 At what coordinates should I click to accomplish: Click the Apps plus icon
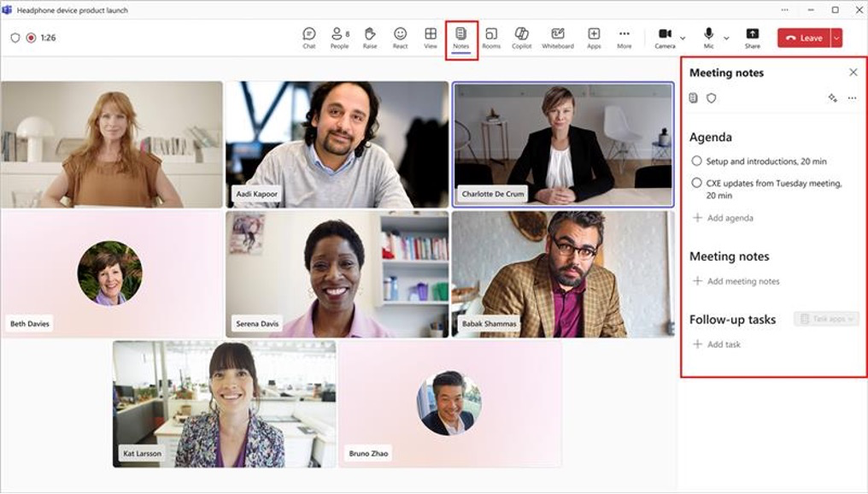pyautogui.click(x=594, y=34)
